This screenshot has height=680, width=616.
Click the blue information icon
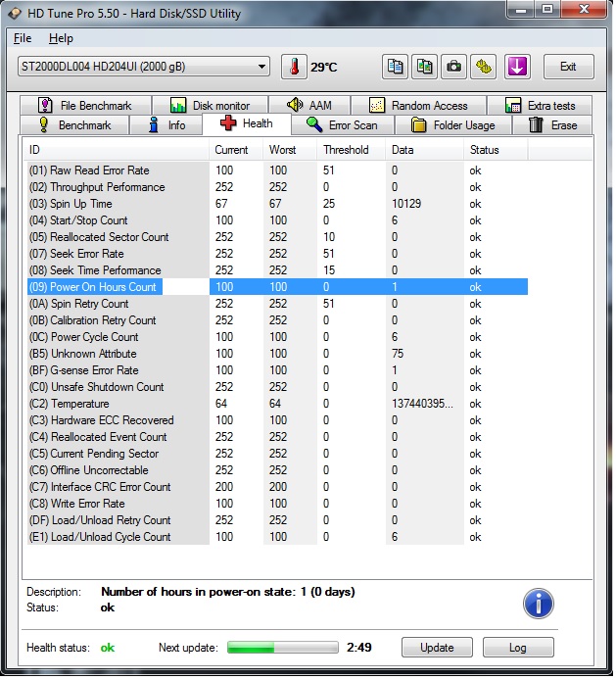pyautogui.click(x=539, y=604)
